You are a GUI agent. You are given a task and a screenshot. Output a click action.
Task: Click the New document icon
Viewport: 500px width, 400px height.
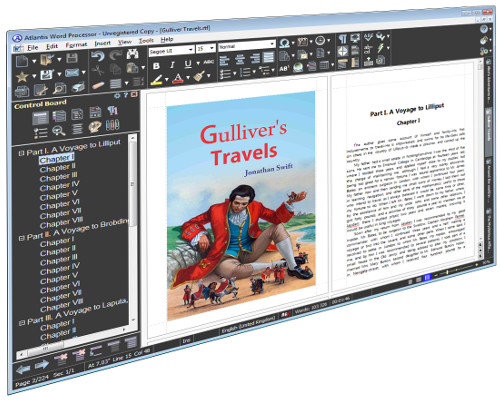(22, 61)
